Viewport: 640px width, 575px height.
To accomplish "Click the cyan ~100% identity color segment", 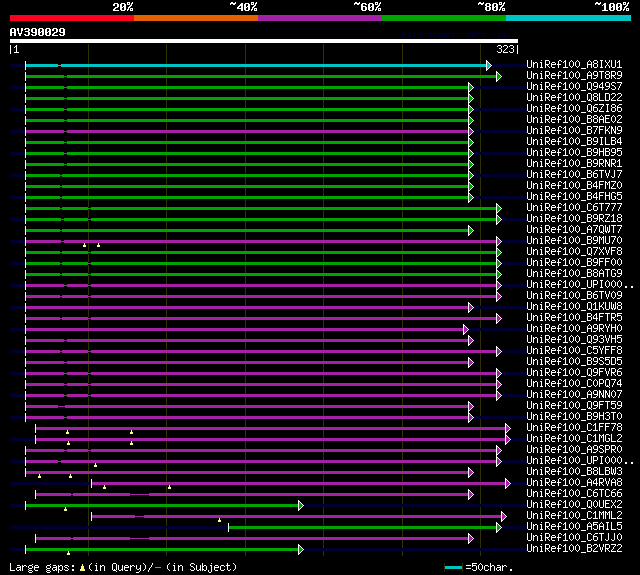I will pos(568,18).
